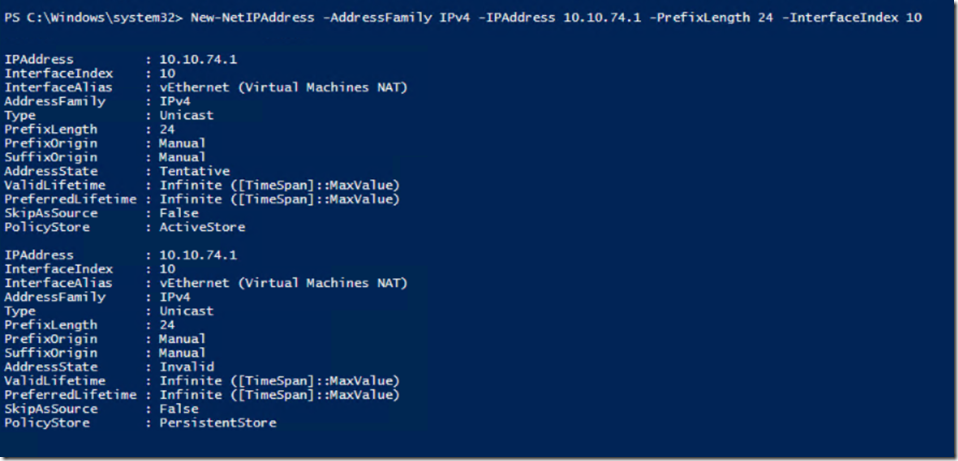958x461 pixels.
Task: Click the ActiveStore PolicyStore value
Action: tap(202, 227)
